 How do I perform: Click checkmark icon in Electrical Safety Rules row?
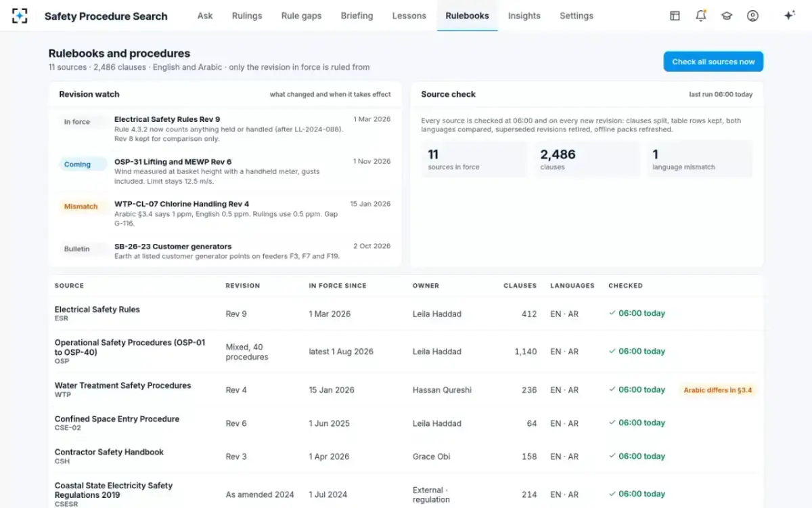coord(612,314)
